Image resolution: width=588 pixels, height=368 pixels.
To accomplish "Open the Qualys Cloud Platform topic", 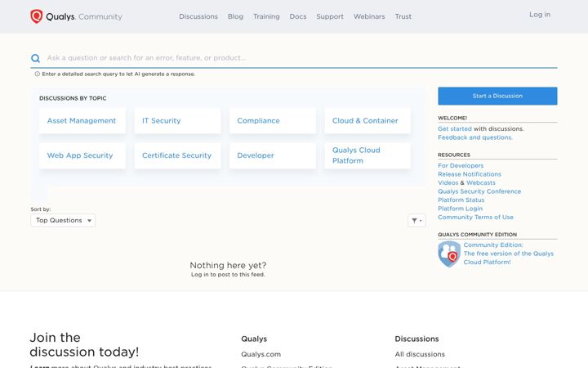I will pyautogui.click(x=367, y=155).
